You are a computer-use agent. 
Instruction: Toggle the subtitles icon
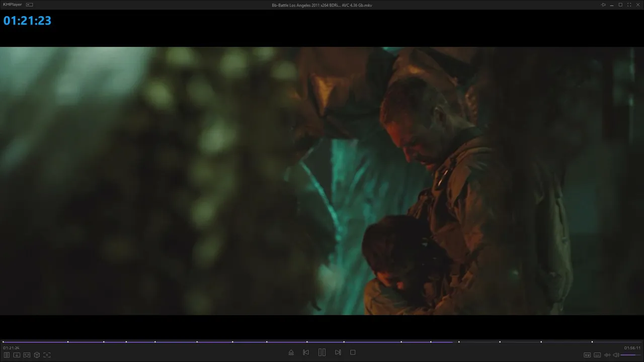coord(597,355)
